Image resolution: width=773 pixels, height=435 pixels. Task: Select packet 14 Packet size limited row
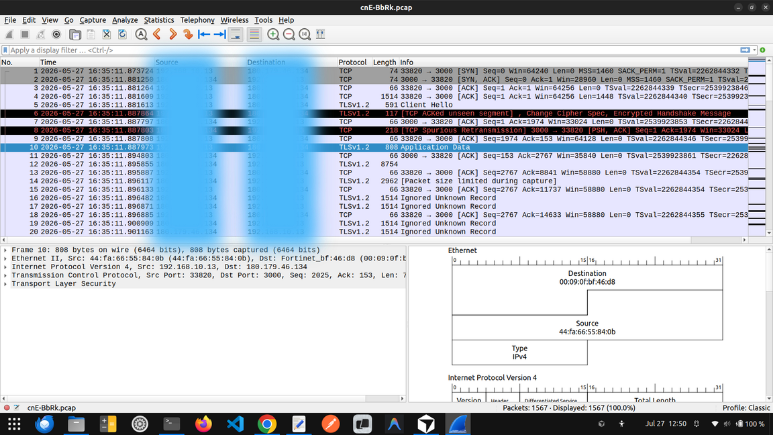374,181
